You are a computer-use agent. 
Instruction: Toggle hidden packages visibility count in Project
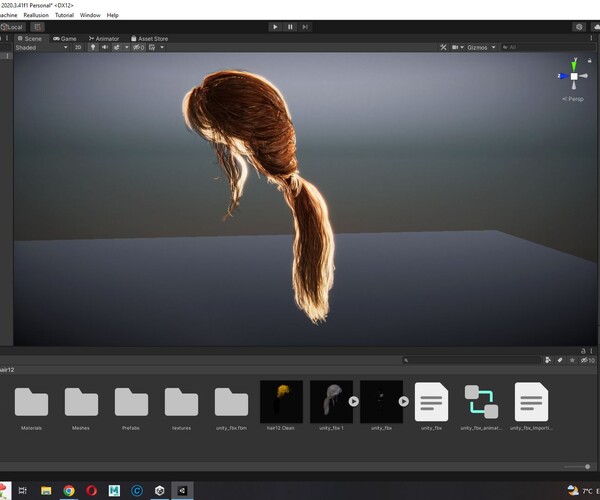pos(588,360)
